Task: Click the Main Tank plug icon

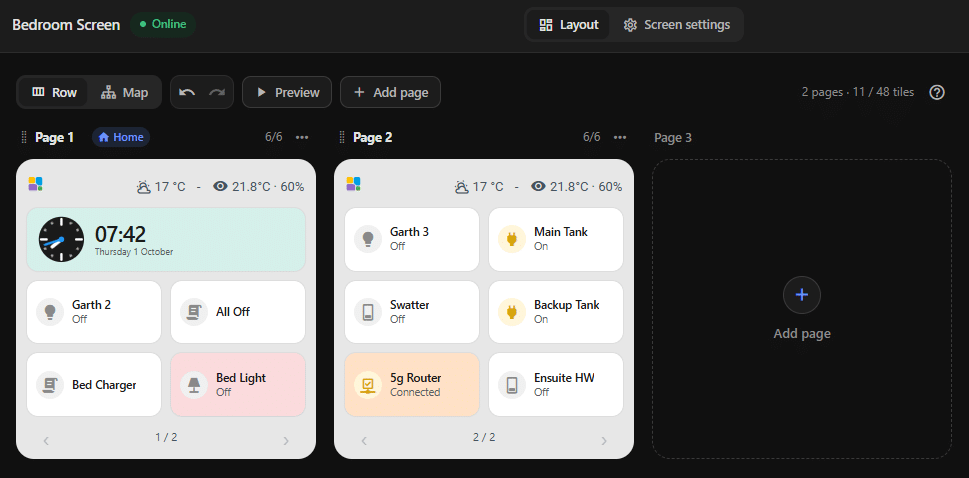Action: click(x=512, y=239)
